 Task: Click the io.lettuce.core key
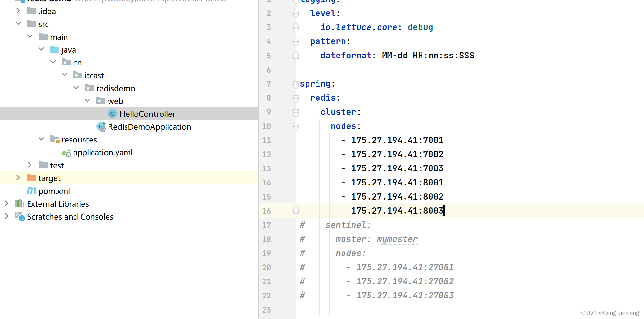coord(359,27)
